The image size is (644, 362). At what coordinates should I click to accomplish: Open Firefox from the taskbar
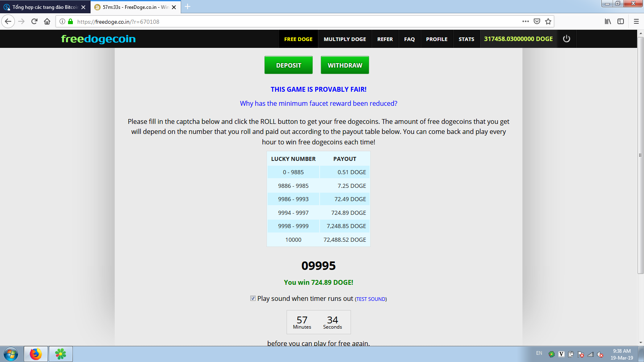pos(36,354)
